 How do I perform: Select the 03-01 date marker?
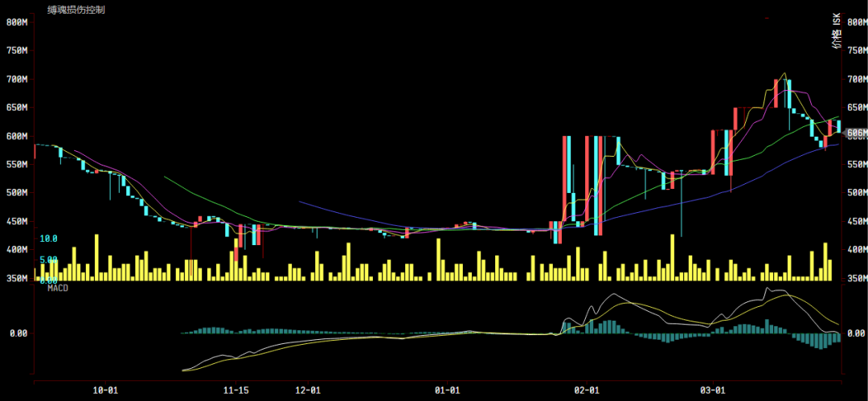714,391
